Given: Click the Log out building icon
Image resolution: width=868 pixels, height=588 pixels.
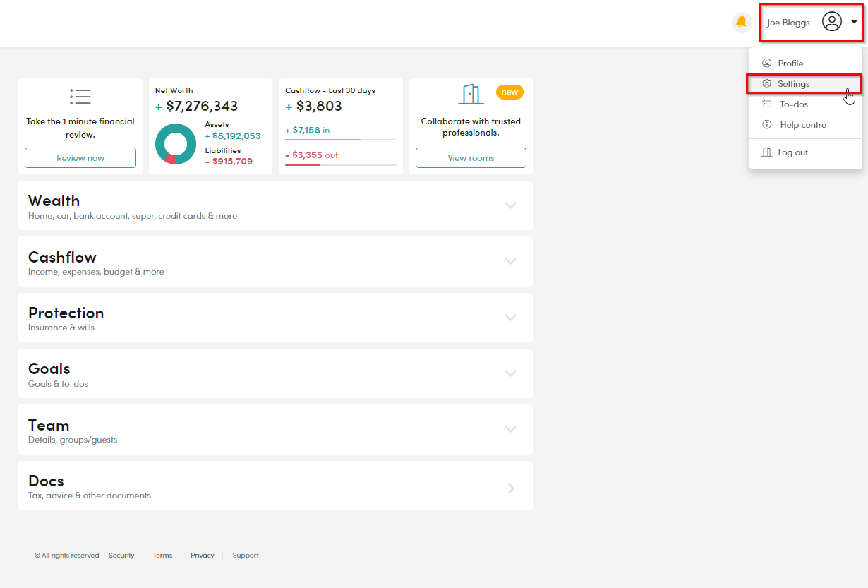Looking at the screenshot, I should [767, 152].
